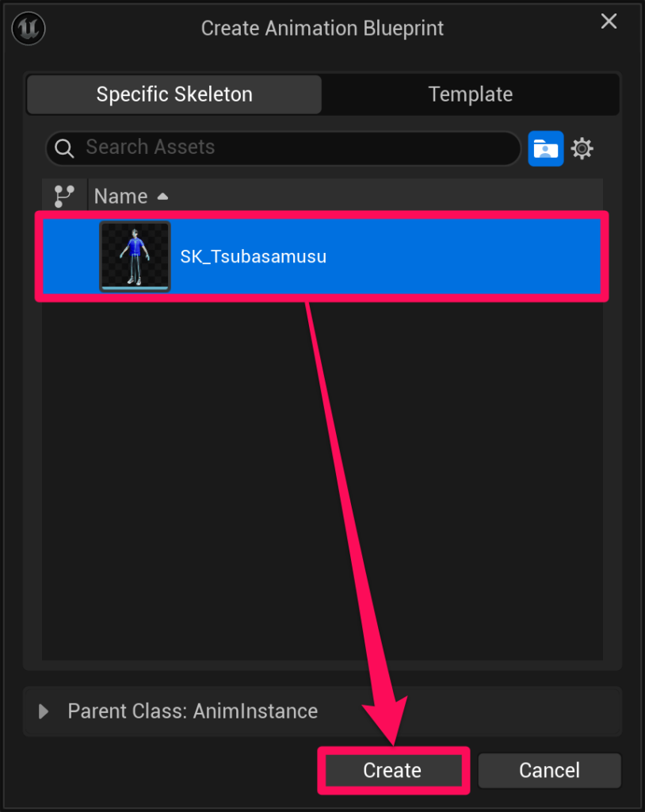
Task: Click the Create Animation Blueprint title text
Action: [x=322, y=29]
